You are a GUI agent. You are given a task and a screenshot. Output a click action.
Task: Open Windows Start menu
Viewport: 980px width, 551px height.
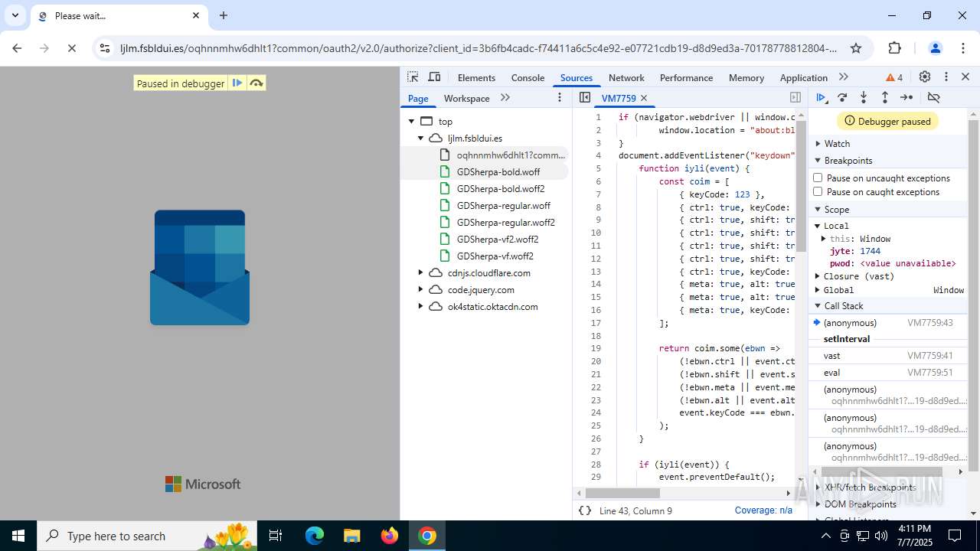click(x=18, y=536)
